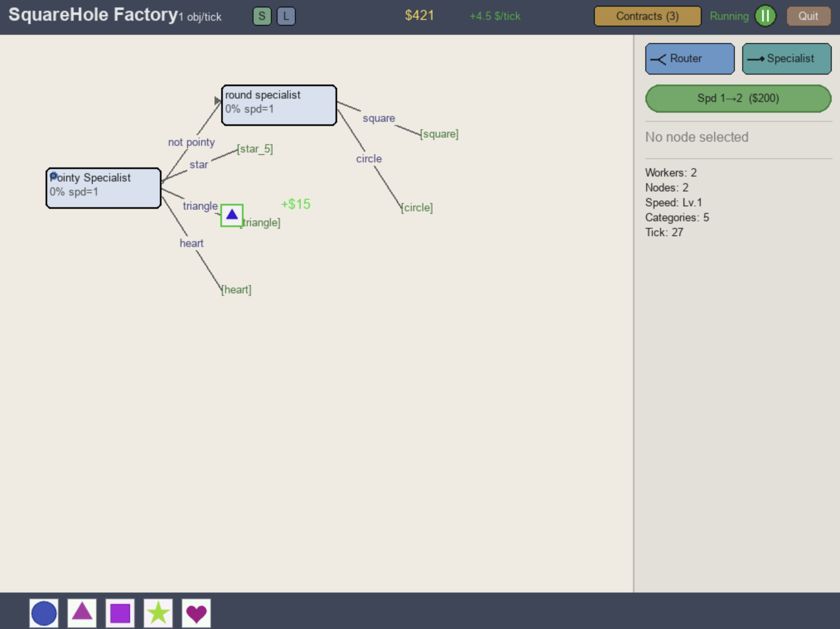Add a Specialist node

pos(786,59)
